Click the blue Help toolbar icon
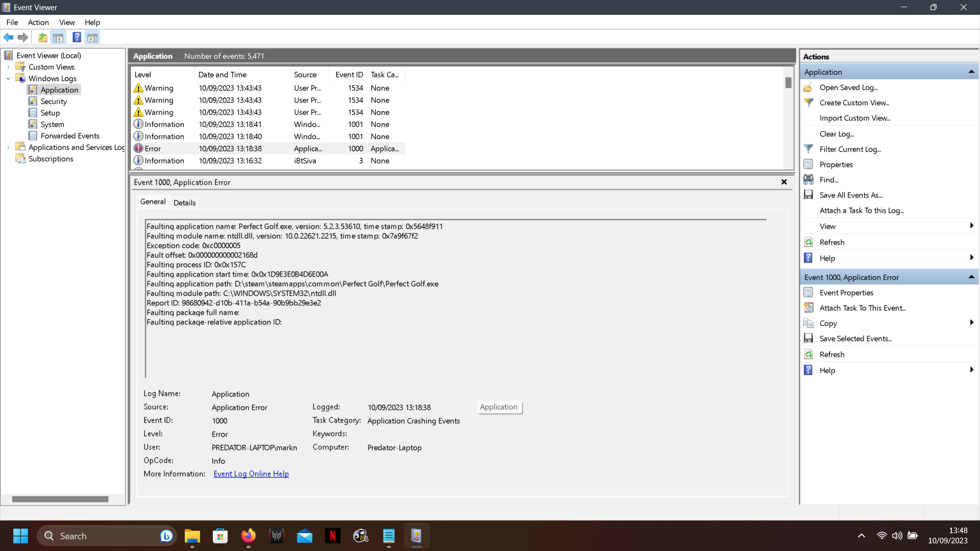Viewport: 980px width, 551px height. tap(77, 37)
